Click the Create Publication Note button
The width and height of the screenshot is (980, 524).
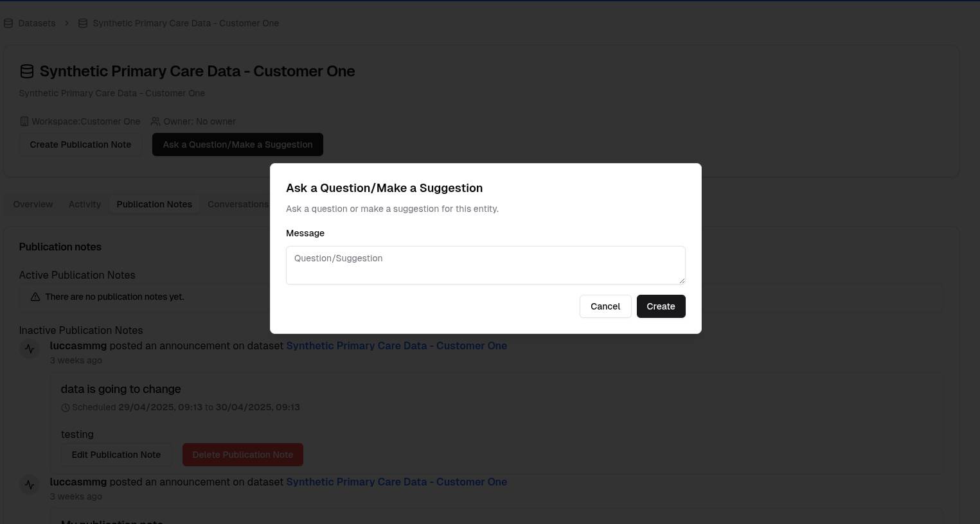coord(80,144)
